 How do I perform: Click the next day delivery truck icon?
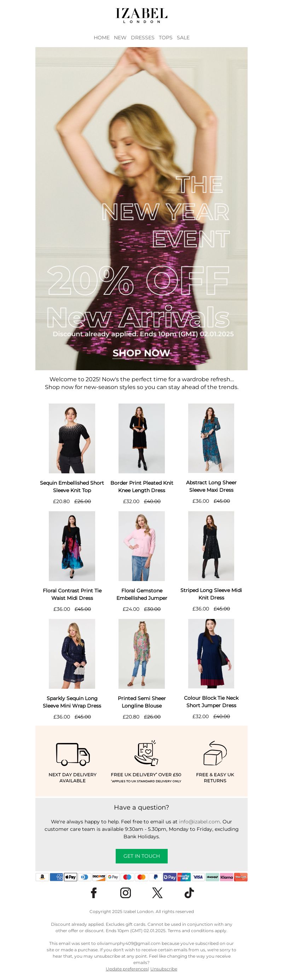click(x=73, y=754)
